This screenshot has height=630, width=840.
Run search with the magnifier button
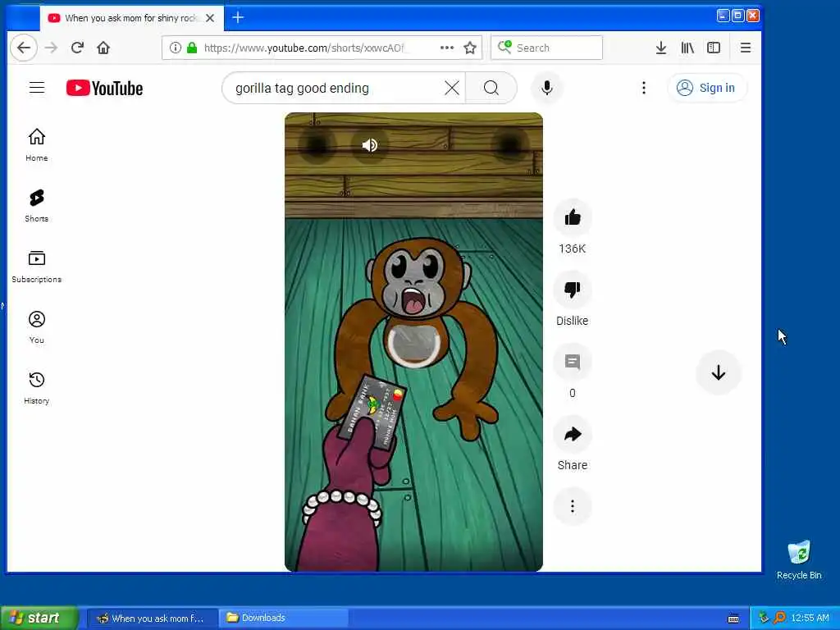click(x=491, y=88)
